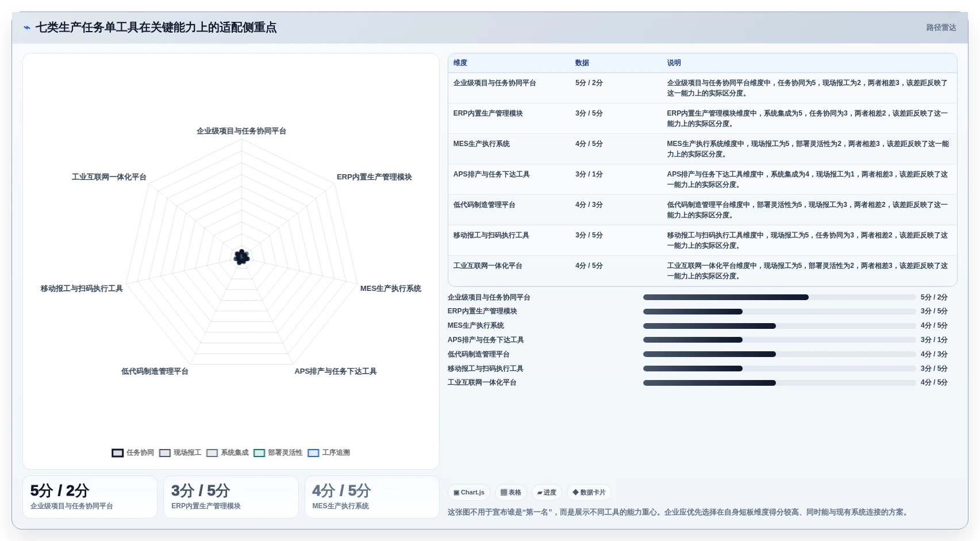980x541 pixels.
Task: Click the progress bar for 工业互联网一体化平台
Action: point(779,383)
